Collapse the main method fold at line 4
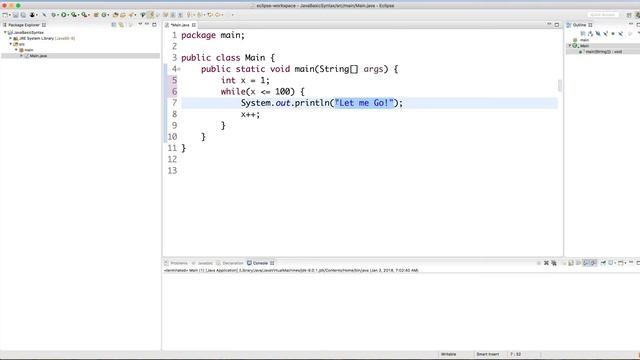 pos(179,69)
